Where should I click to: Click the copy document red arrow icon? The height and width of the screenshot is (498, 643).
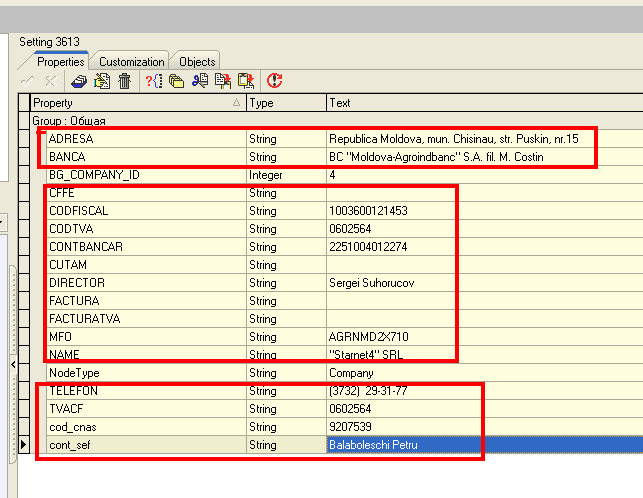click(223, 81)
